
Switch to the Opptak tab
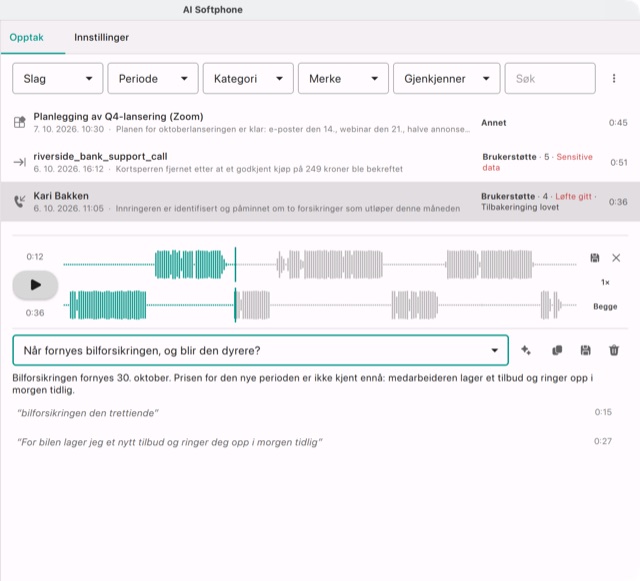click(x=27, y=37)
